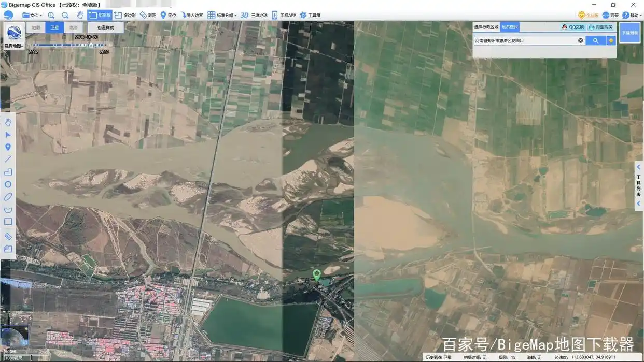Click the zoom in magnifier icon

51,15
